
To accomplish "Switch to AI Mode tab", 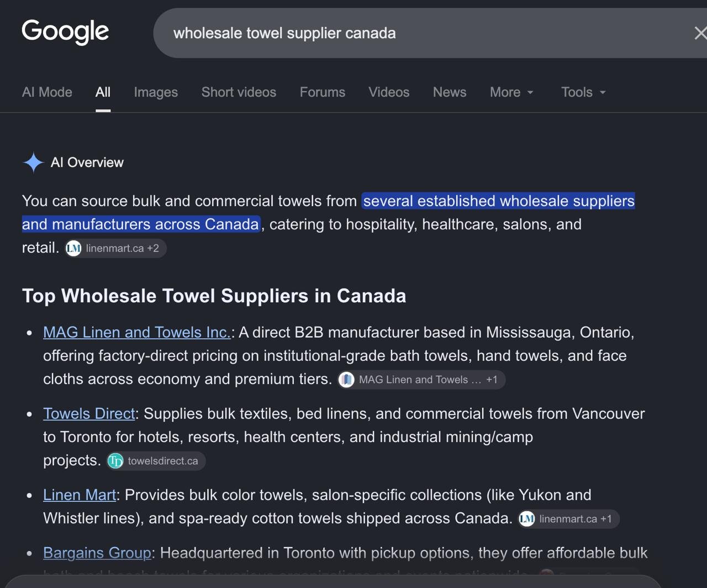I will pyautogui.click(x=47, y=92).
